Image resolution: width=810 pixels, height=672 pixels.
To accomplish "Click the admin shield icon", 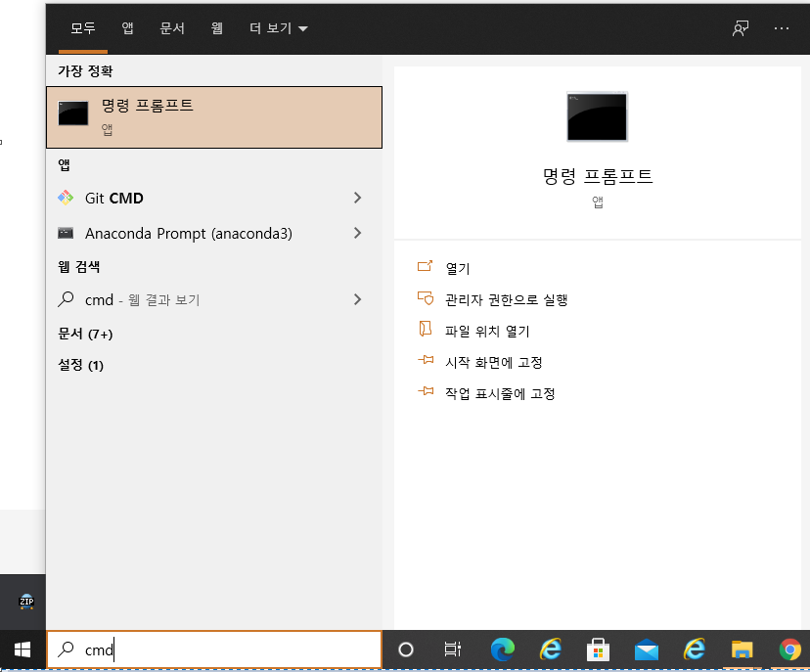I will 426,298.
